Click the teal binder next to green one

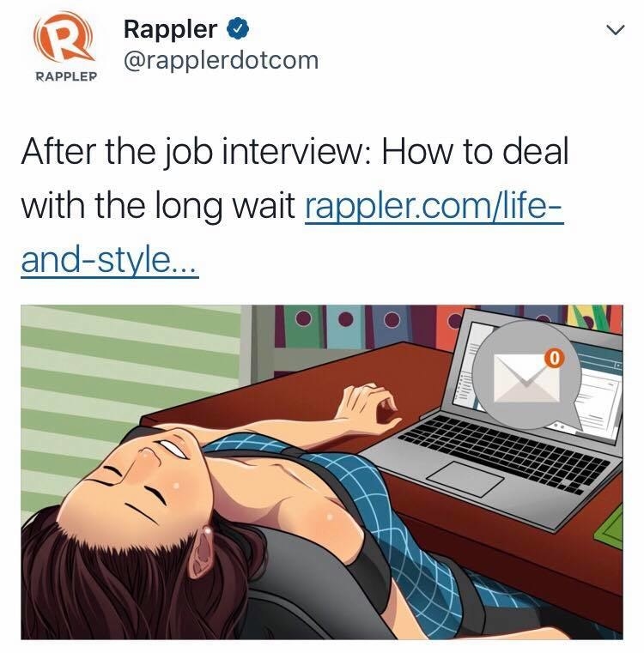coord(345,326)
